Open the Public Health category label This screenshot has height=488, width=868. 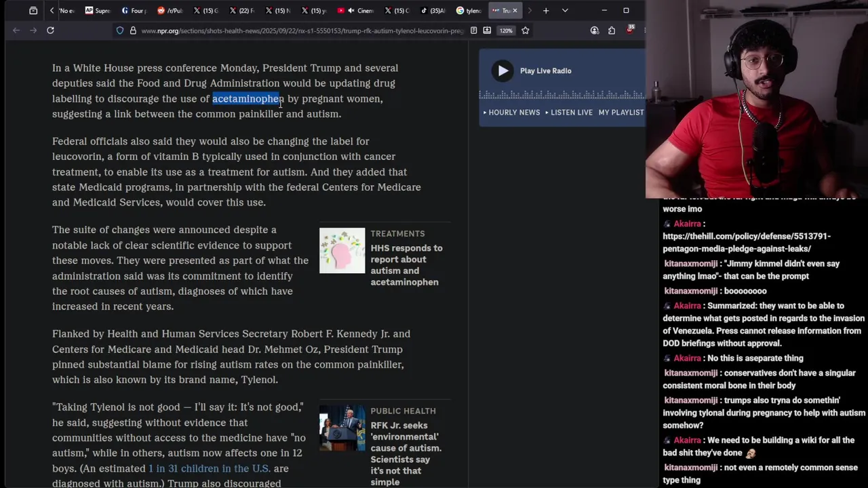403,411
